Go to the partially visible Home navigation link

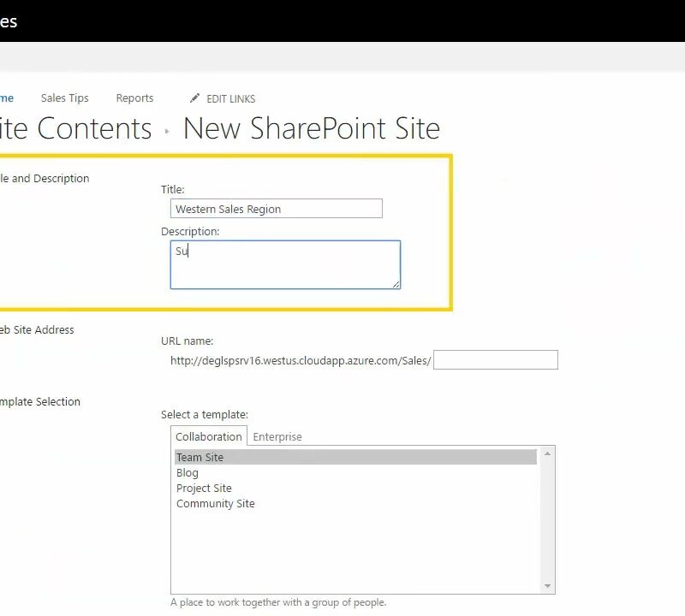6,98
